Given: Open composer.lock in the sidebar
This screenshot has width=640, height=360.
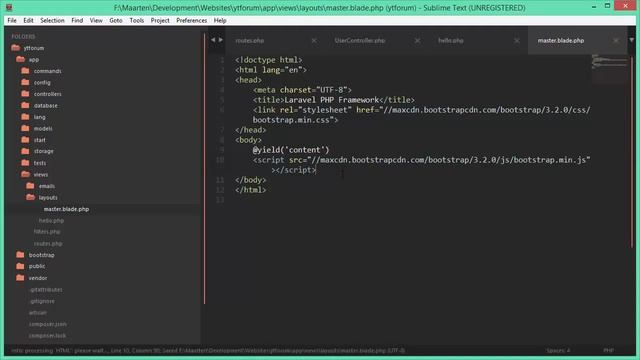Looking at the screenshot, I should tap(47, 336).
